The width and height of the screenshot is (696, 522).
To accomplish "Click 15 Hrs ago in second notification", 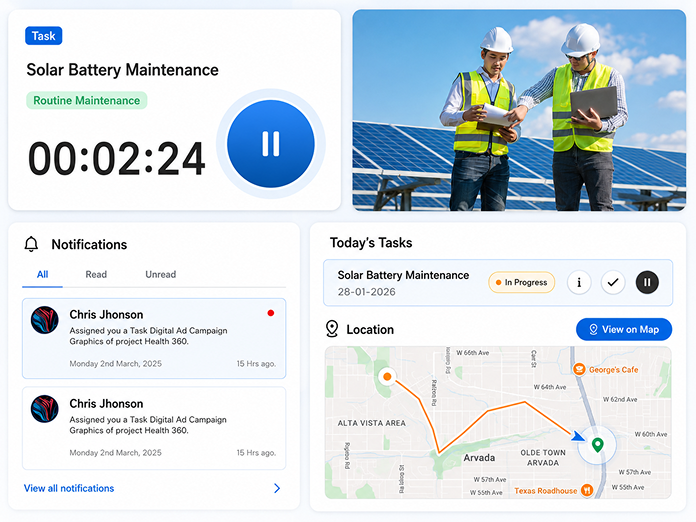I will (x=256, y=453).
